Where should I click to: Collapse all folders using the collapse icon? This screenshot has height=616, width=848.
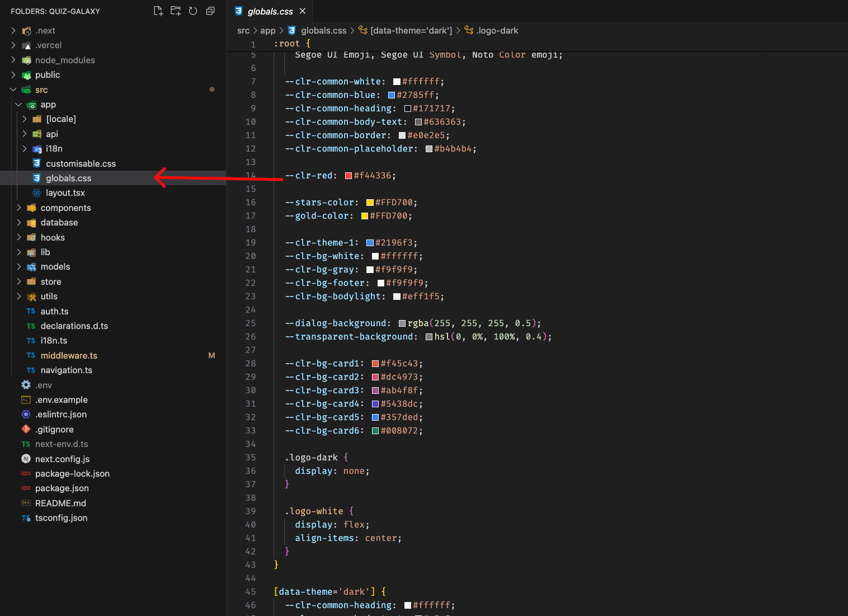click(x=210, y=11)
